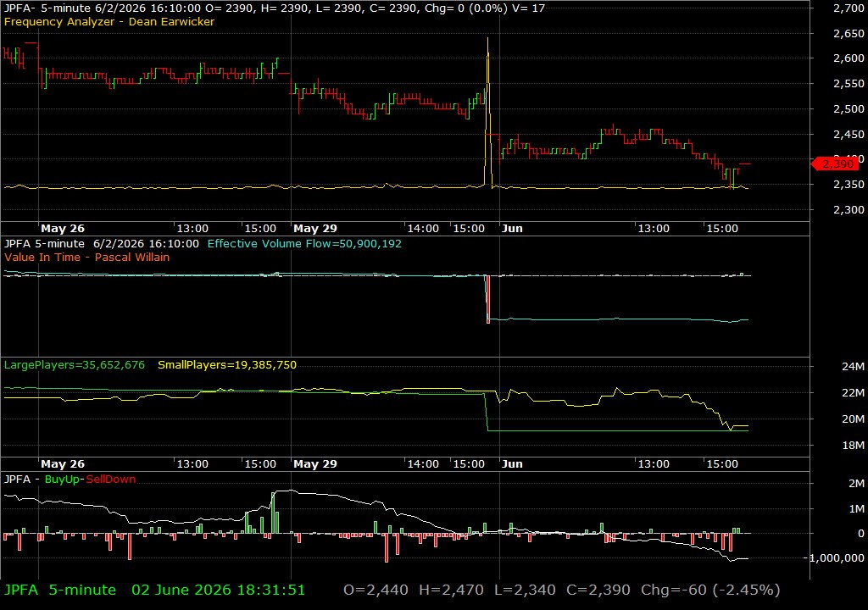Click 'May 29' on the upper time axis
Screen dimensions: 868x610
[315, 228]
